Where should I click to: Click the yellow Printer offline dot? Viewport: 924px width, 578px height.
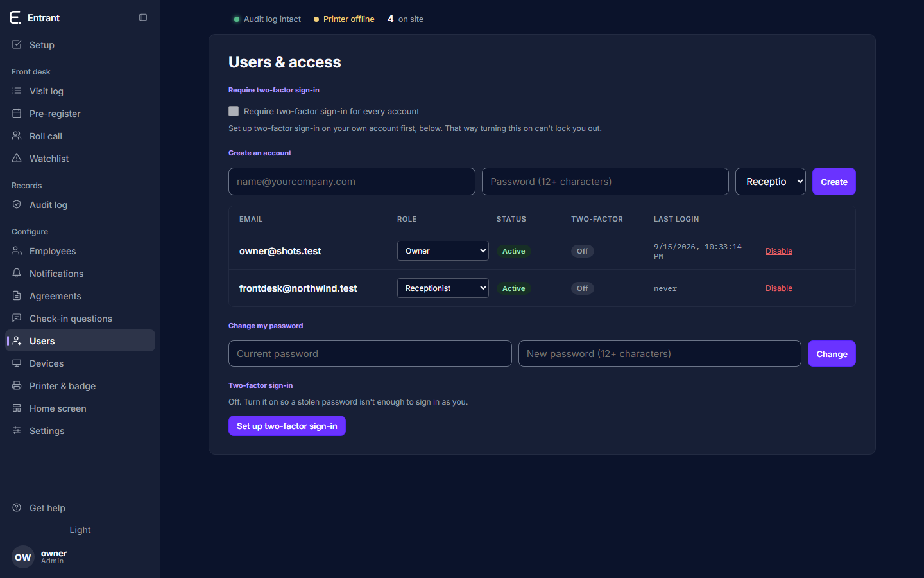(316, 19)
